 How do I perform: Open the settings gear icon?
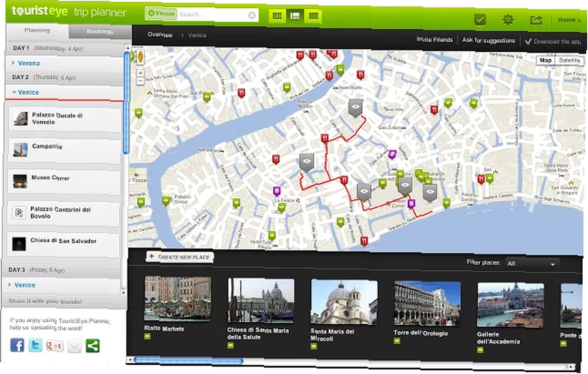(x=508, y=19)
